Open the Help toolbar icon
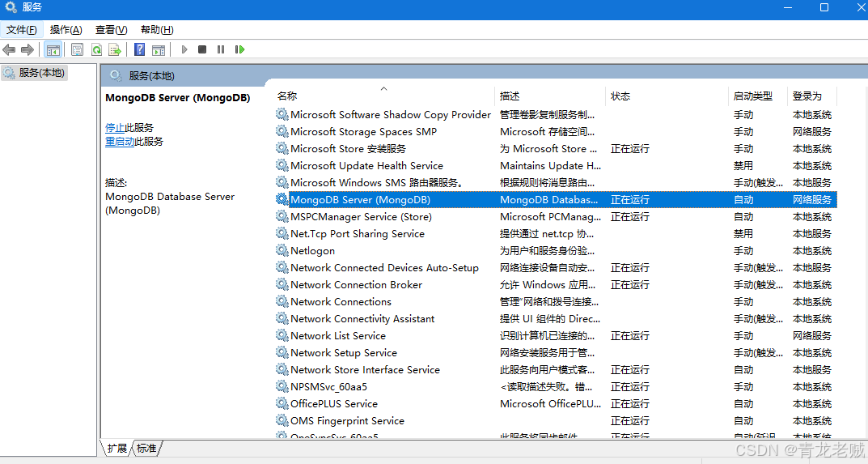The height and width of the screenshot is (464, 868). click(x=139, y=50)
